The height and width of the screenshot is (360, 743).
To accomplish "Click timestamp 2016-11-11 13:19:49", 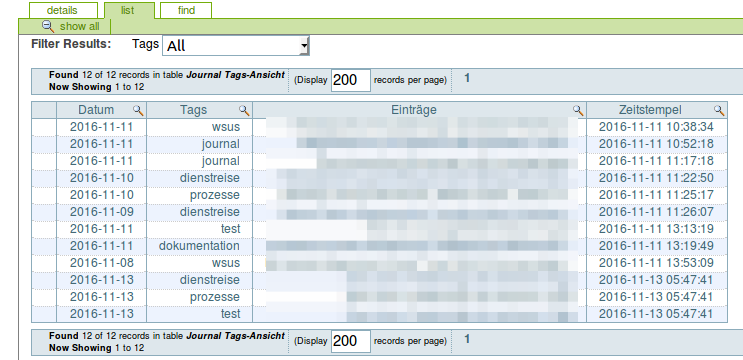I will (x=656, y=246).
